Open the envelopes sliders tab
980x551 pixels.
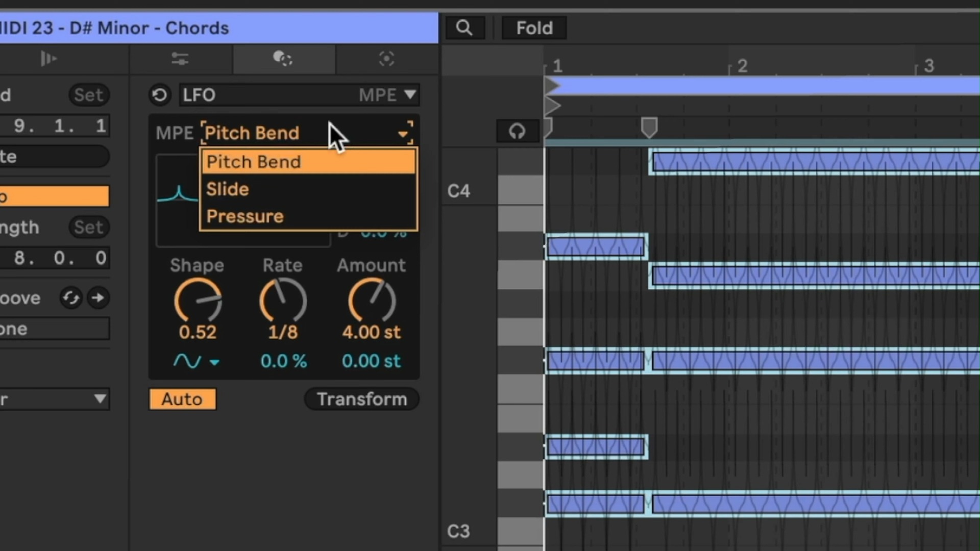(x=180, y=59)
